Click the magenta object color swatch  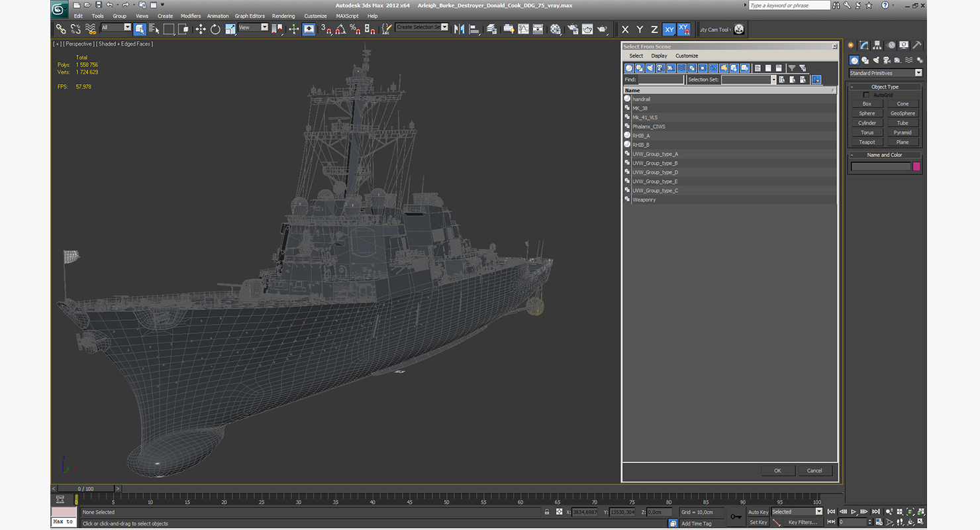917,167
